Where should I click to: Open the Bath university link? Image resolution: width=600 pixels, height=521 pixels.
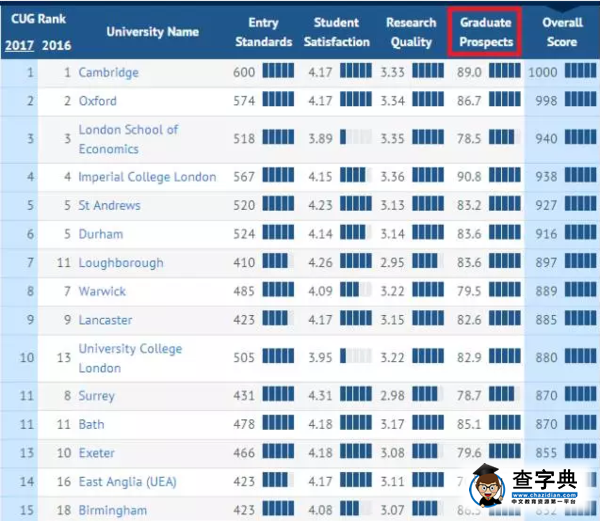(91, 424)
